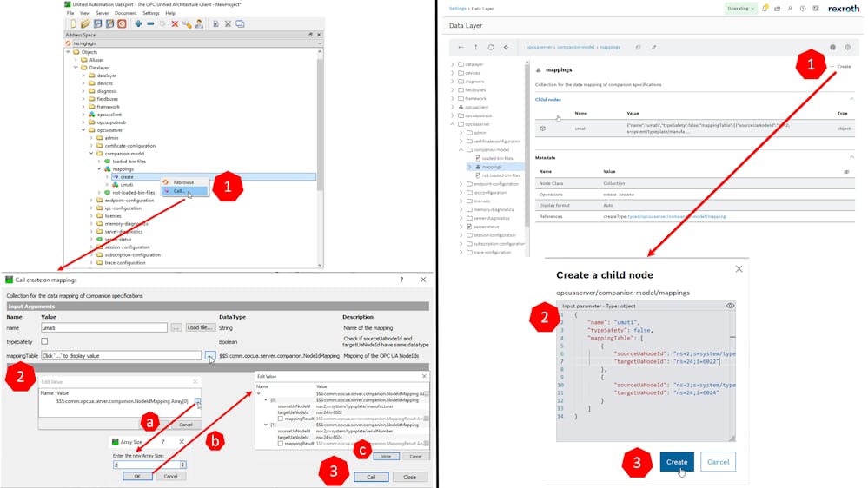The image size is (868, 488).
Task: Click the Load file... button
Action: tap(200, 327)
